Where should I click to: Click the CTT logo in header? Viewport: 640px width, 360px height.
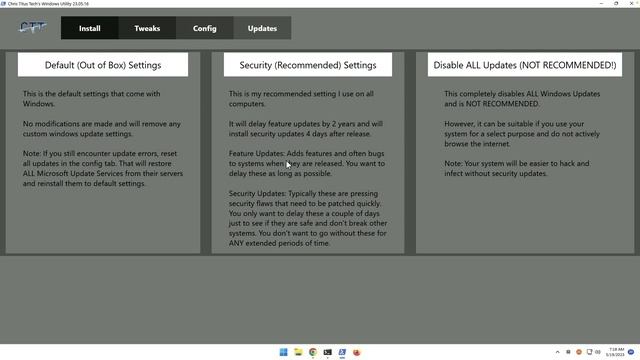coord(33,27)
